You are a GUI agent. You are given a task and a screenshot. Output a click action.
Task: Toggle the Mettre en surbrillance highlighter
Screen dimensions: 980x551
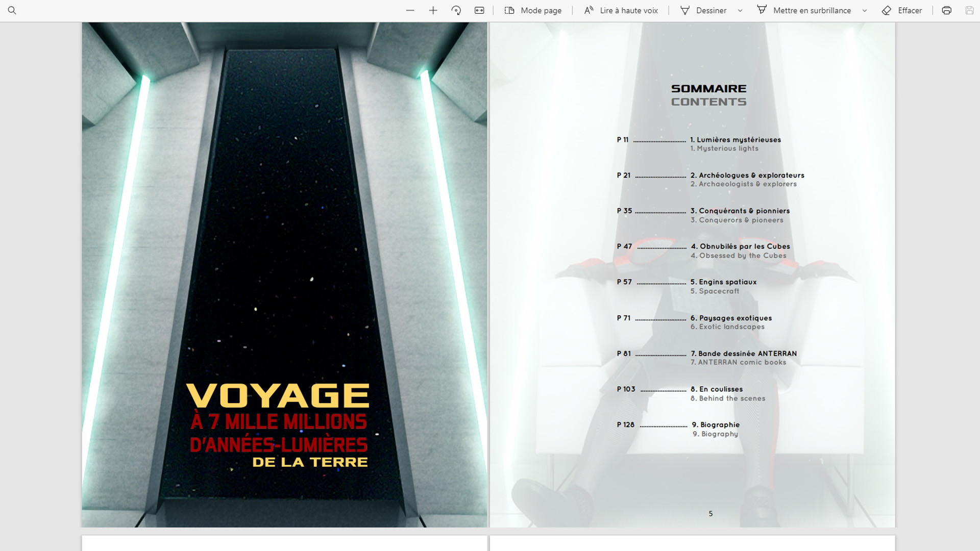point(804,10)
